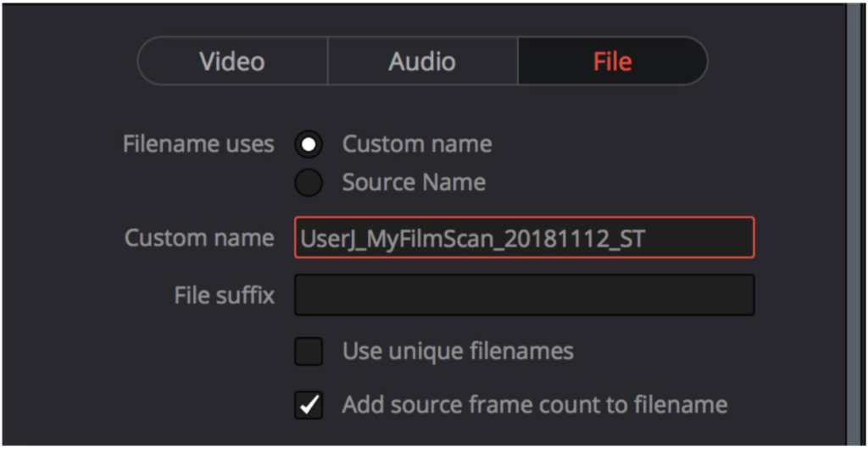Click the 'Add source frame count to filename' text
868x449 pixels.
coord(535,405)
